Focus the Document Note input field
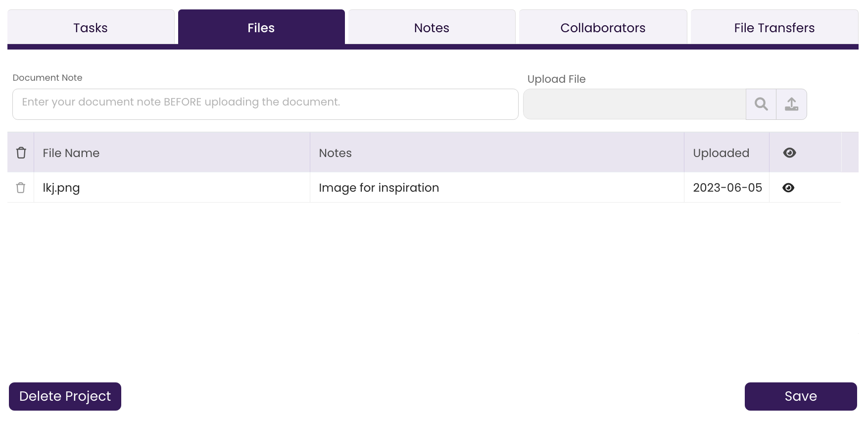 tap(265, 104)
